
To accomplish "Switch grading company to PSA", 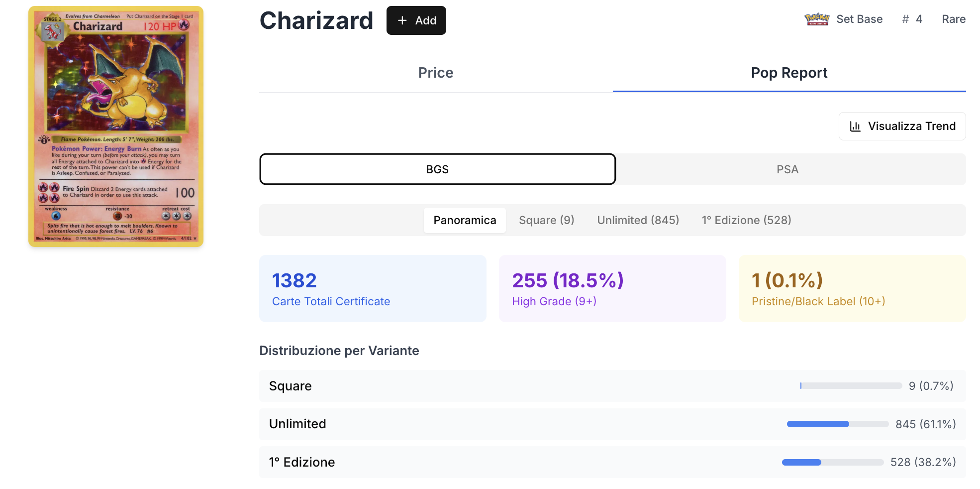I will coord(787,169).
